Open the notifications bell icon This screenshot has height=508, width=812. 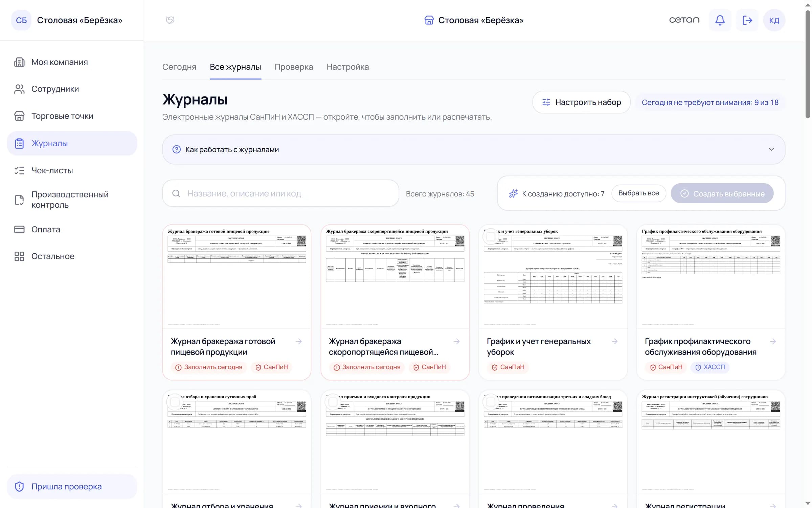720,20
